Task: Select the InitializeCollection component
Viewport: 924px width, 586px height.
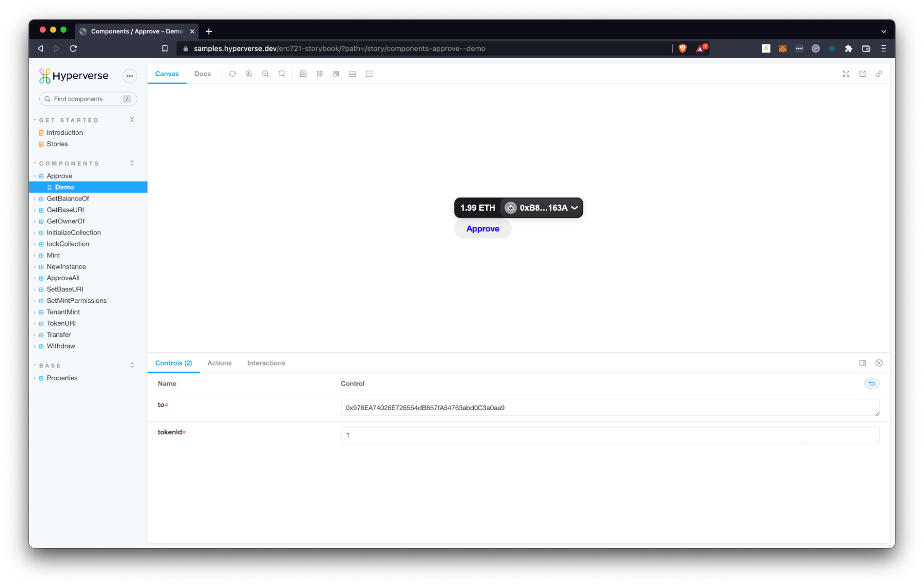Action: (x=73, y=233)
